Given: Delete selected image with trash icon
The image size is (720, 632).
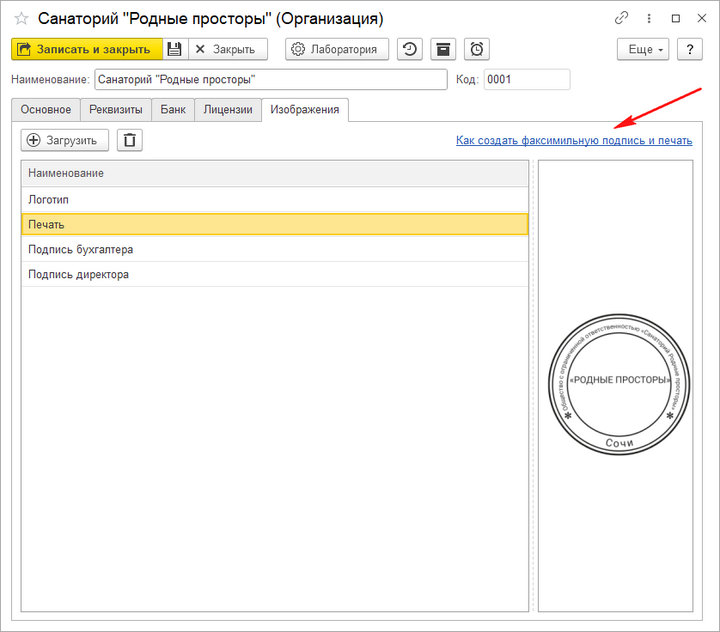Looking at the screenshot, I should 130,140.
